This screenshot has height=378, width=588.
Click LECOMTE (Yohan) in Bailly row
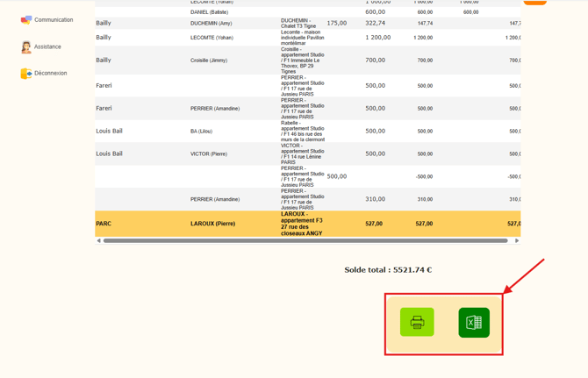click(x=212, y=38)
